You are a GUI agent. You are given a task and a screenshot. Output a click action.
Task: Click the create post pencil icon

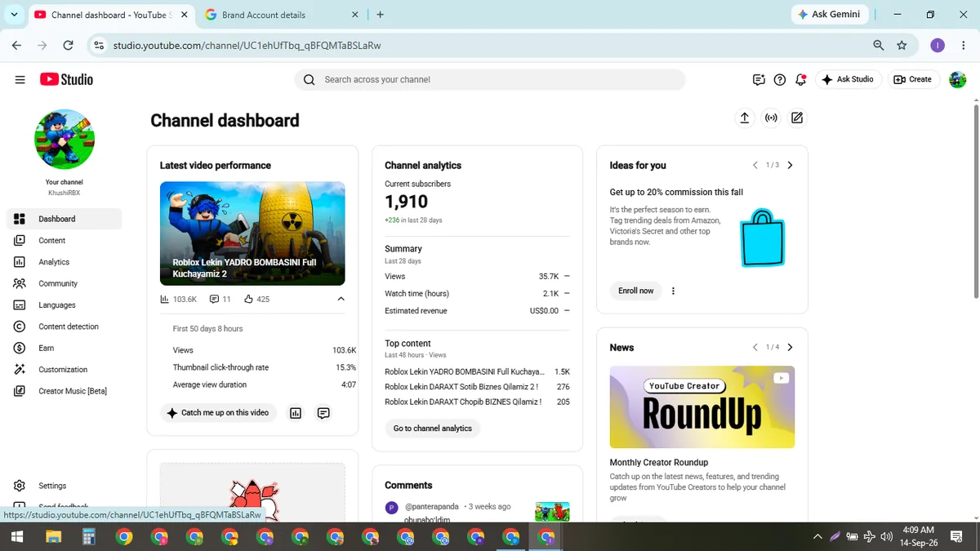[x=797, y=118]
